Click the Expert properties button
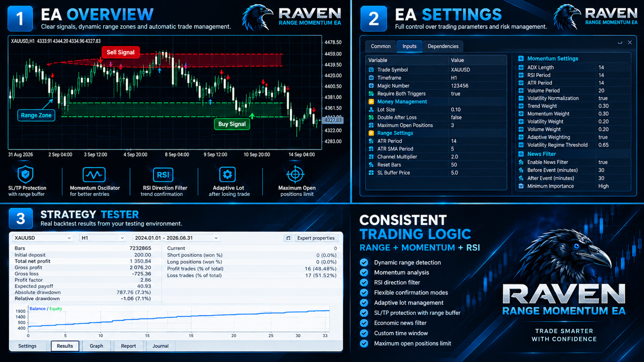The image size is (644, 362). [316, 238]
